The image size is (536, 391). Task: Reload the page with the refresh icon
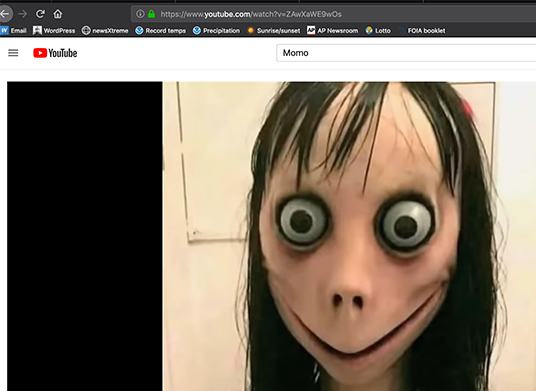tap(40, 14)
